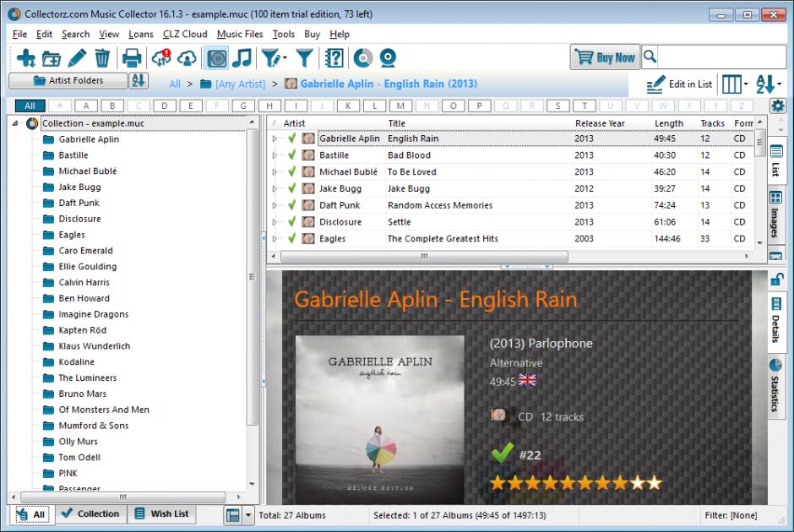Sort the list by the Release Year column header

point(600,123)
